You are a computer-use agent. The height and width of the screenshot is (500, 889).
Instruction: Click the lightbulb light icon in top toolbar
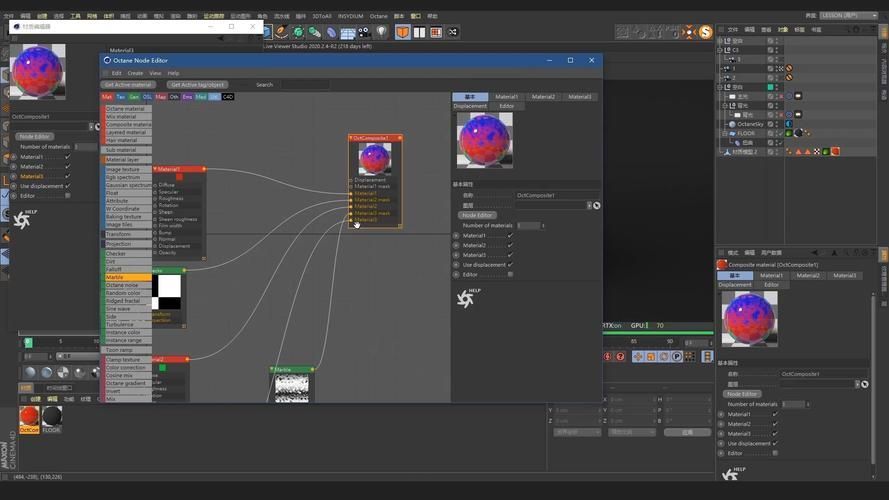[x=382, y=32]
